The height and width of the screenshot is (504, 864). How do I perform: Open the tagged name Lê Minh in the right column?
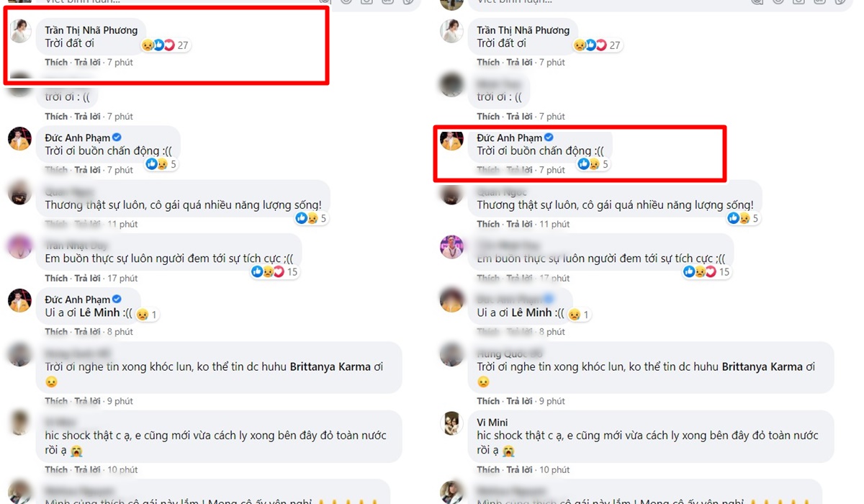pos(531,313)
